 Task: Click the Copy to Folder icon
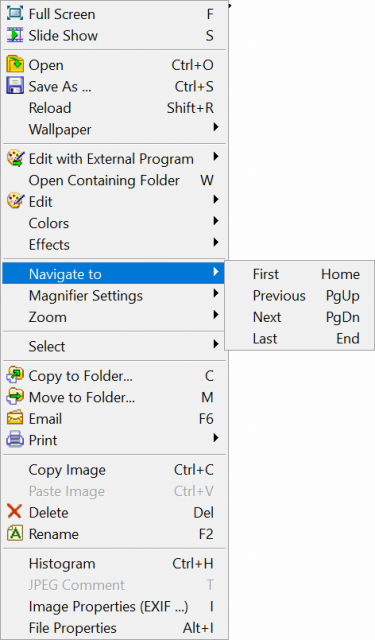pos(15,376)
